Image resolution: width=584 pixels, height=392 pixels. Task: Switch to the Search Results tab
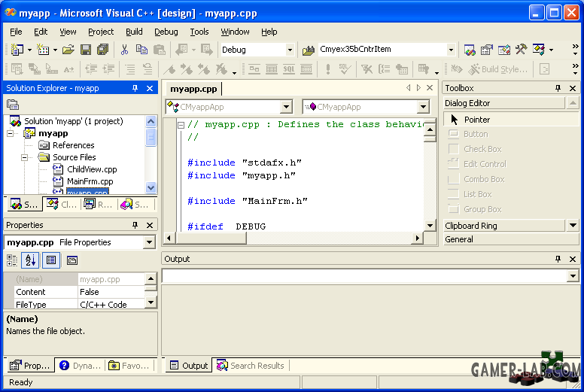(251, 366)
